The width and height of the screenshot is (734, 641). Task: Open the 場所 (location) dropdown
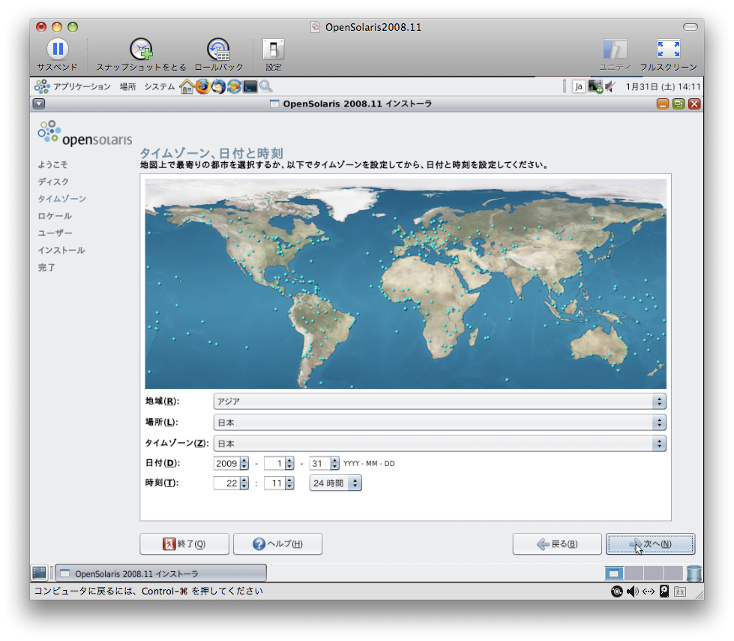[x=439, y=422]
